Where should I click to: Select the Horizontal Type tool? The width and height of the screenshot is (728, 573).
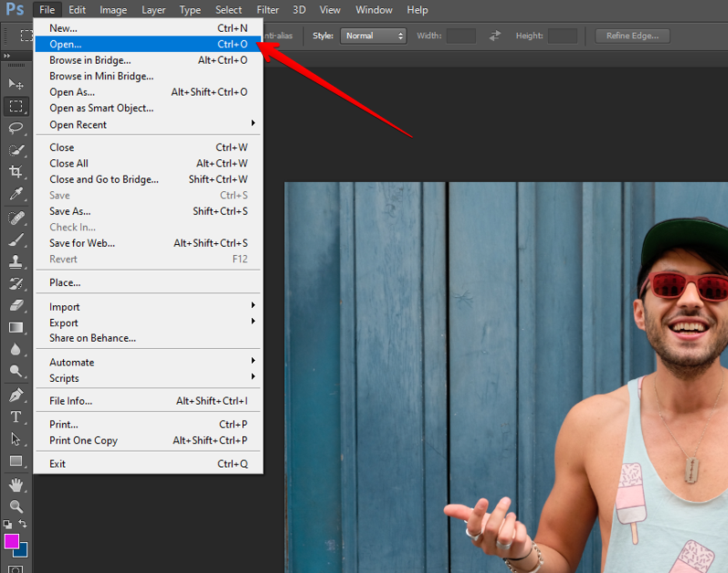(16, 417)
